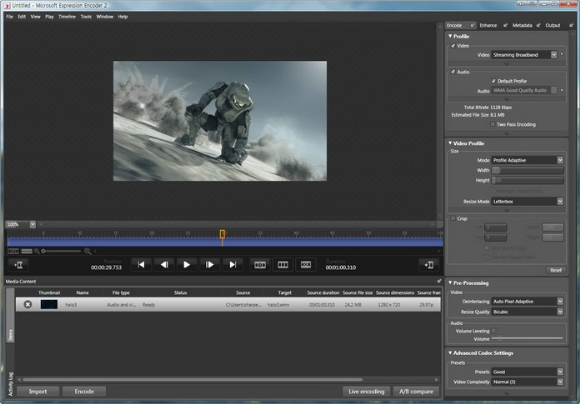Open the Video profile Streaming Broadband dropdown

pyautogui.click(x=524, y=55)
